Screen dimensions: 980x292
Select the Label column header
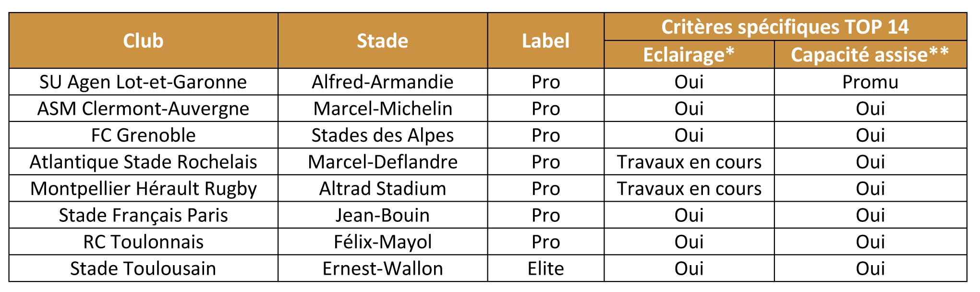pos(545,41)
